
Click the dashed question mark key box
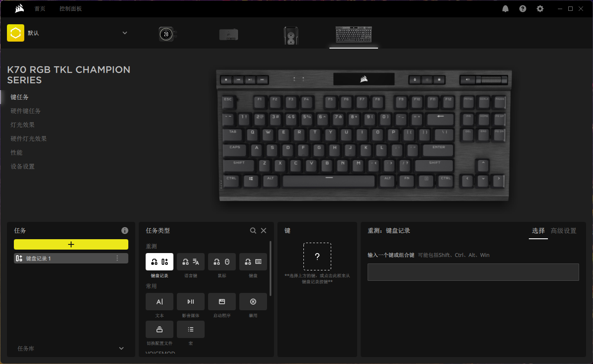(317, 257)
